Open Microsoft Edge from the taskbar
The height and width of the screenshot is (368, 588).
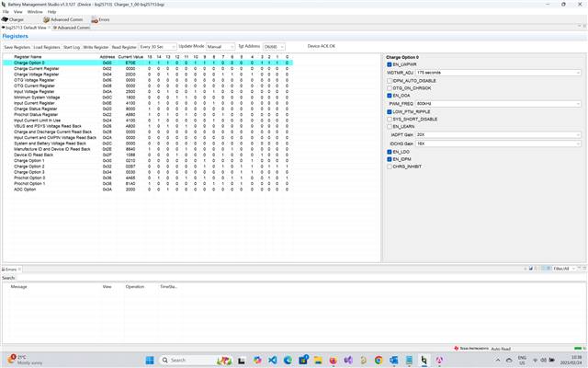point(288,360)
